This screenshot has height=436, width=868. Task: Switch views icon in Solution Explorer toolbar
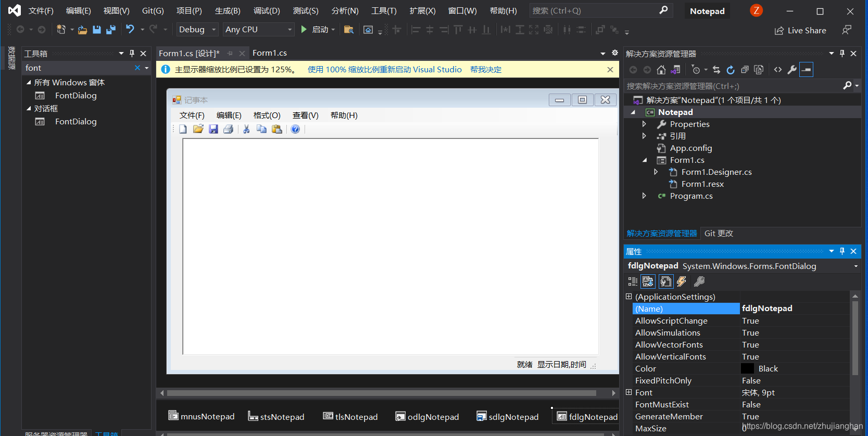click(x=676, y=70)
